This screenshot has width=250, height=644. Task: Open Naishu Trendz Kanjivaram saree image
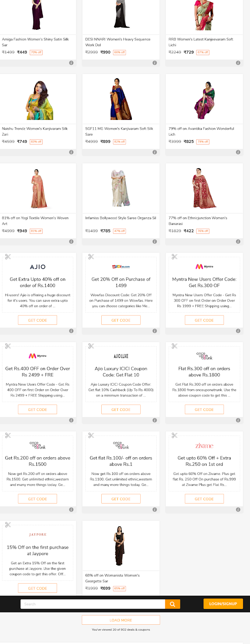pyautogui.click(x=38, y=99)
